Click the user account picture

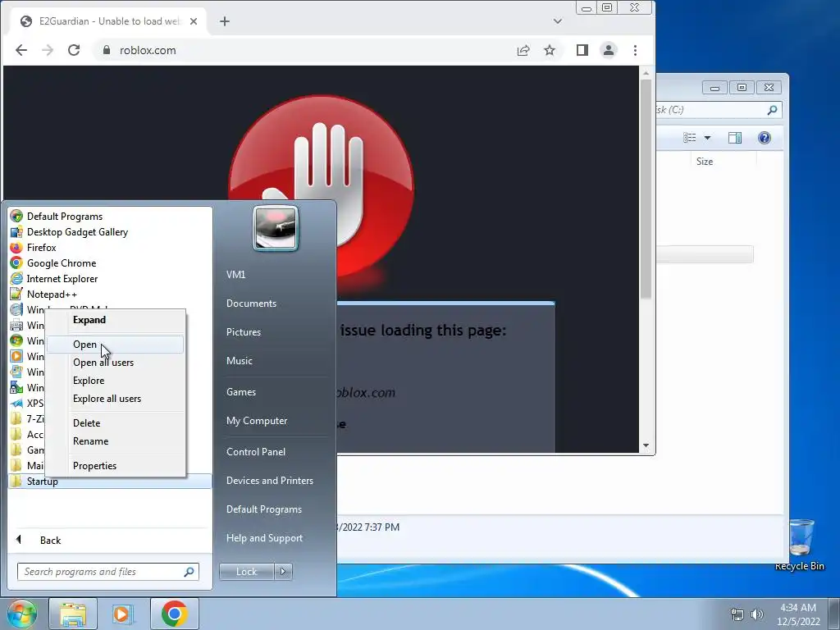point(276,228)
